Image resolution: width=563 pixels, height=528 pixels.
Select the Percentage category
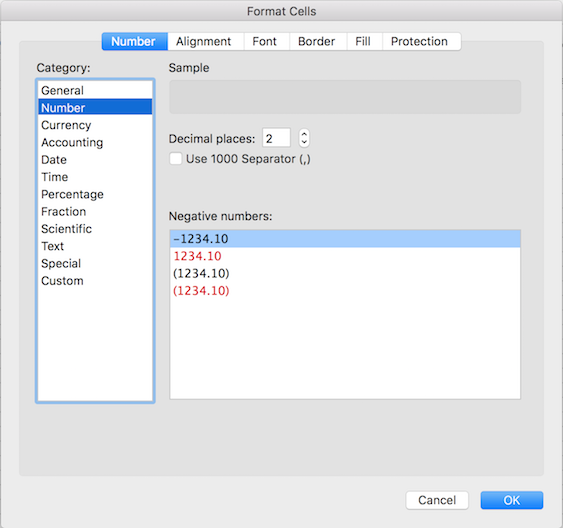click(95, 194)
